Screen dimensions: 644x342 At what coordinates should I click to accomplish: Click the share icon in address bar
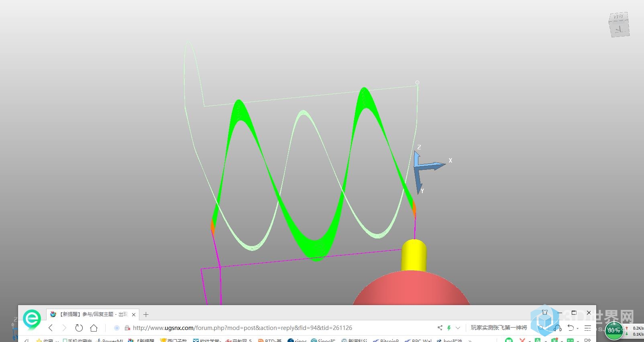[440, 328]
